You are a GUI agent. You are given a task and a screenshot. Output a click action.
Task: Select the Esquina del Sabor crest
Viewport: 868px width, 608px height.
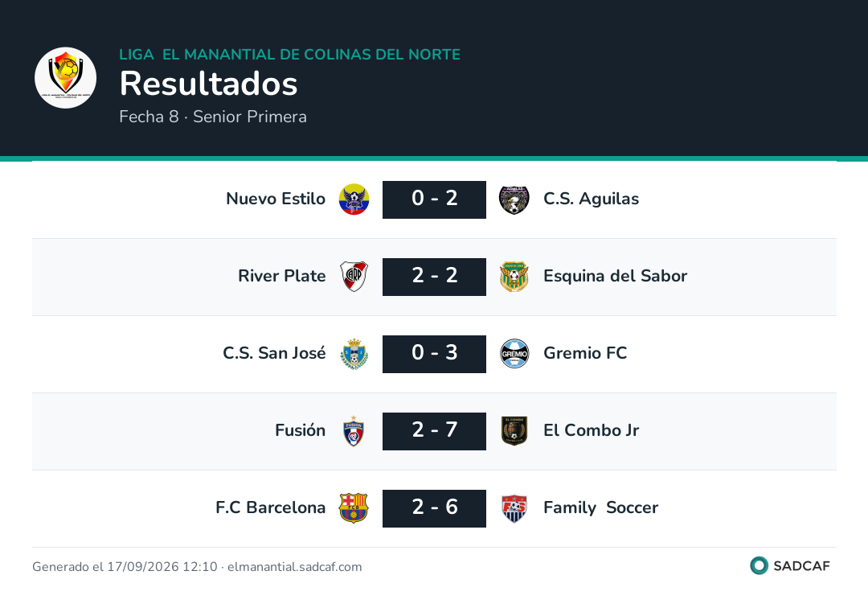click(x=514, y=277)
